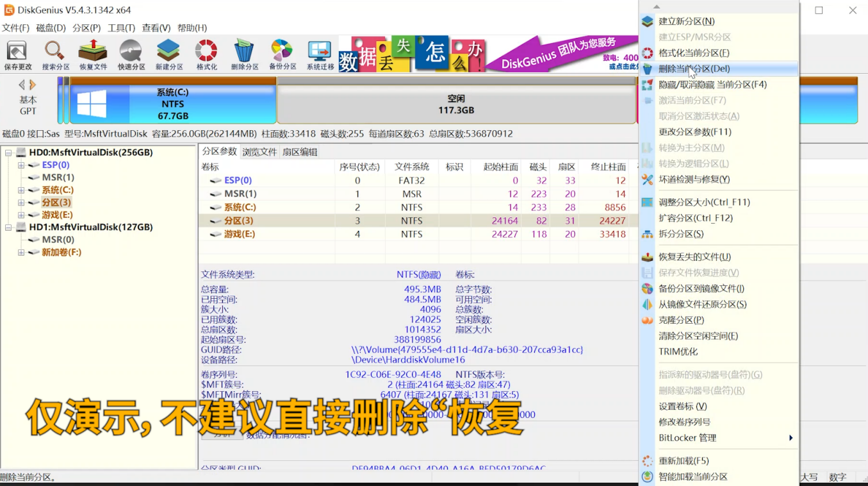Choose TRIM优化 from context menu
The width and height of the screenshot is (868, 486).
[x=719, y=351]
